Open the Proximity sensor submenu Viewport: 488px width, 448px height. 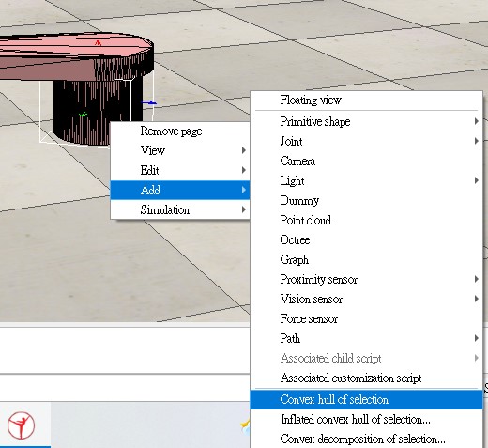[366, 279]
